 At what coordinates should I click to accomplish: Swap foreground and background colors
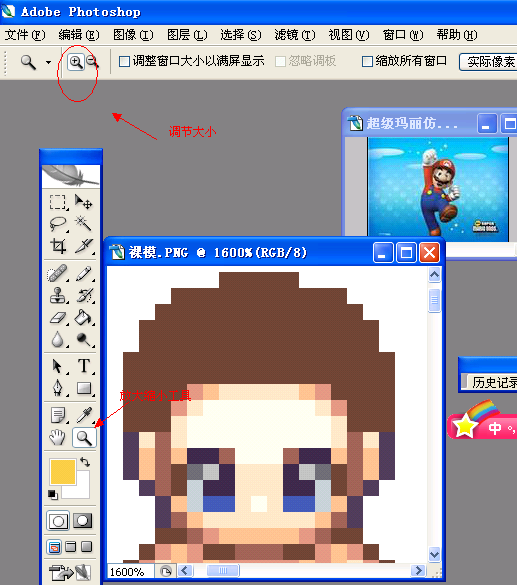pyautogui.click(x=85, y=462)
